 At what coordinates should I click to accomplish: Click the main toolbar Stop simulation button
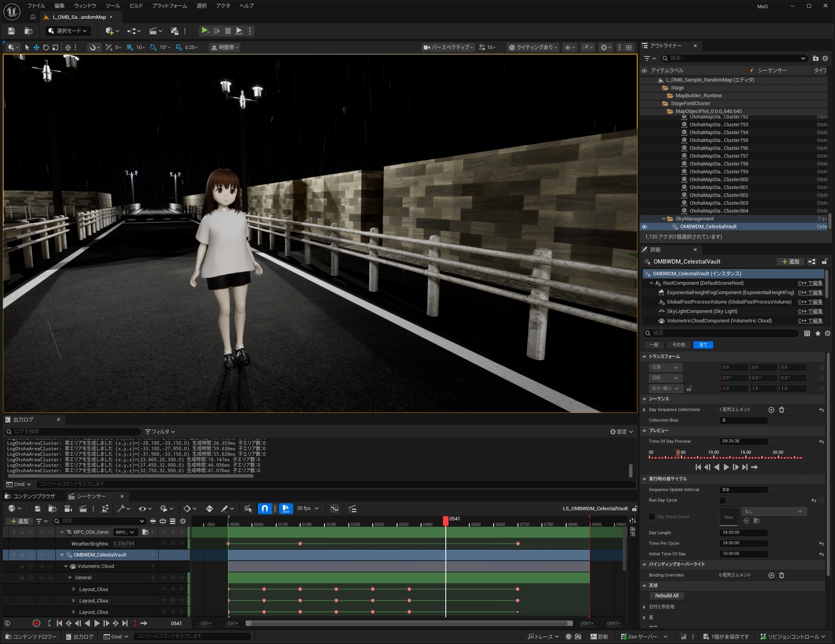pos(228,31)
